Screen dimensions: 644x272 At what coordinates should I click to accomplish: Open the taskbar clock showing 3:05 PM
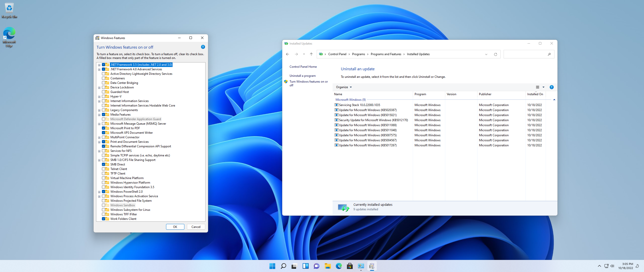626,266
